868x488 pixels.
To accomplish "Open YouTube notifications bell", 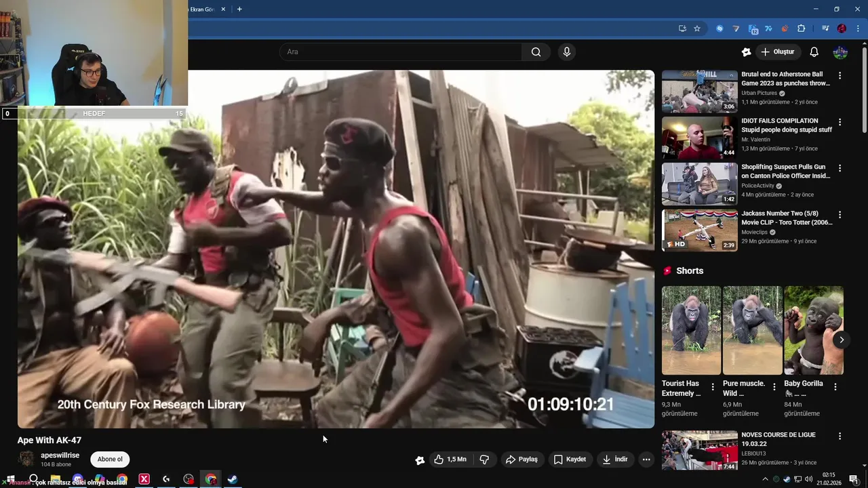I will [x=814, y=52].
